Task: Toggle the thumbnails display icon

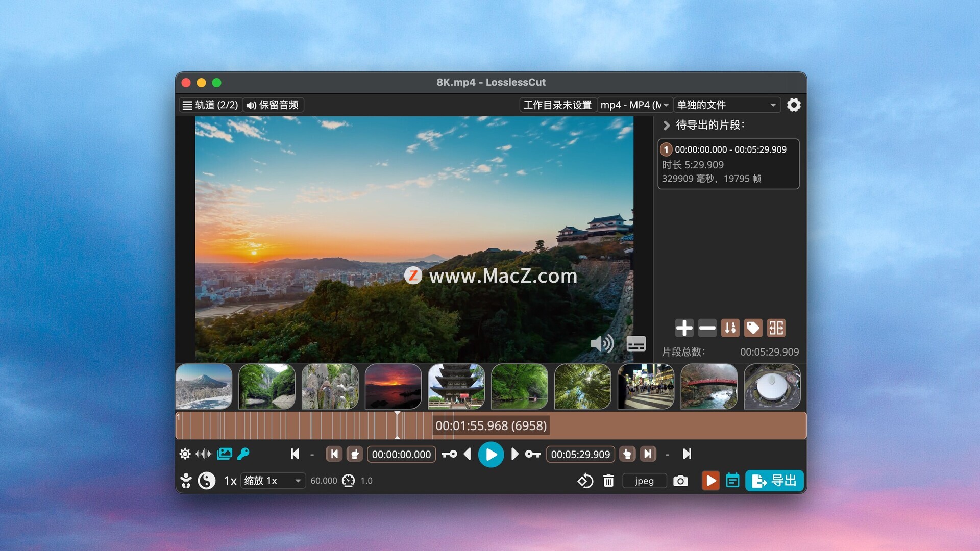Action: pos(224,454)
